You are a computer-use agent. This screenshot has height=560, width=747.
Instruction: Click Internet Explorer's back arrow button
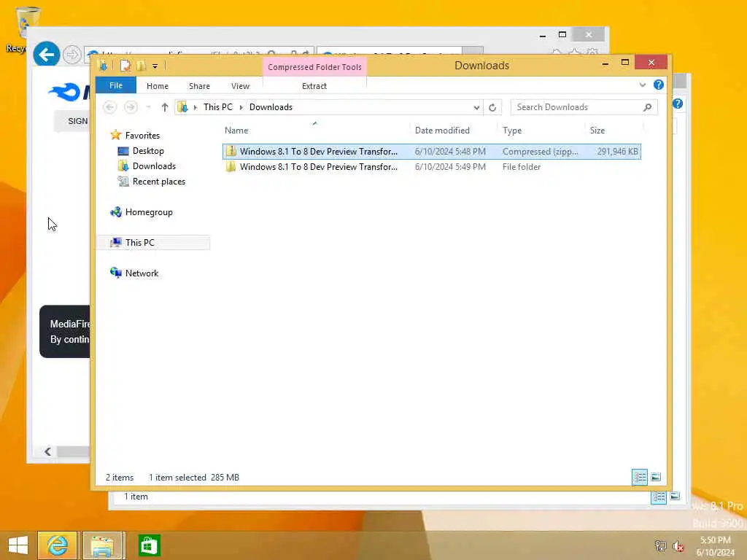47,55
